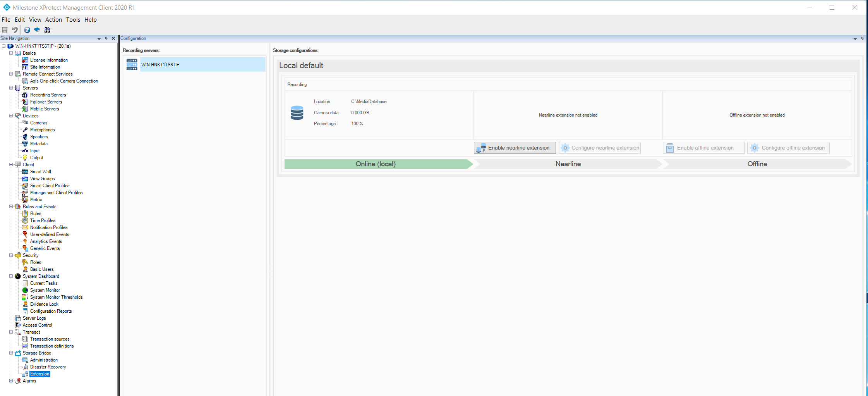Open the Tools menu
The image size is (868, 396).
(x=73, y=20)
